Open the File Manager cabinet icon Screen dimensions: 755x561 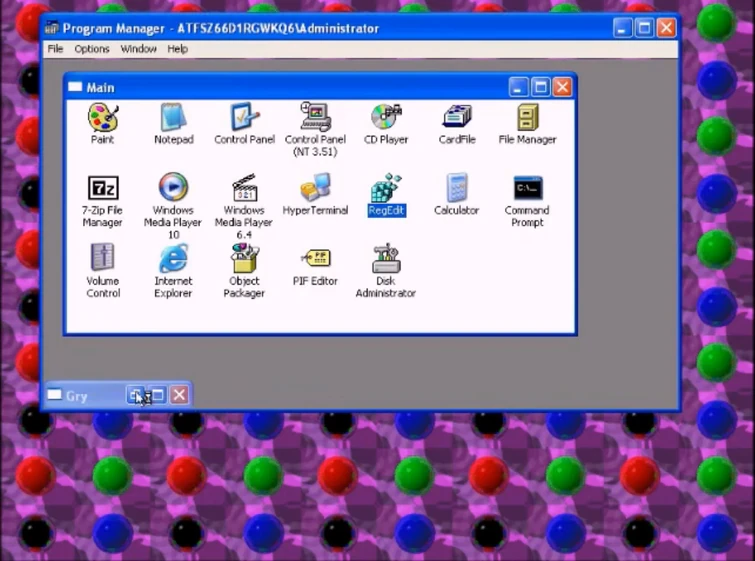pos(528,117)
